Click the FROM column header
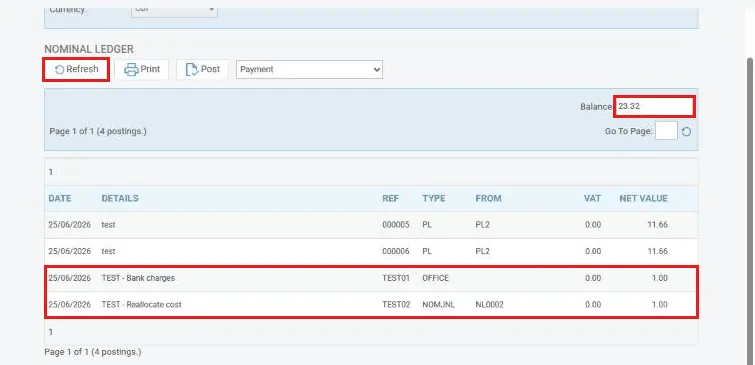Image resolution: width=755 pixels, height=365 pixels. 488,198
